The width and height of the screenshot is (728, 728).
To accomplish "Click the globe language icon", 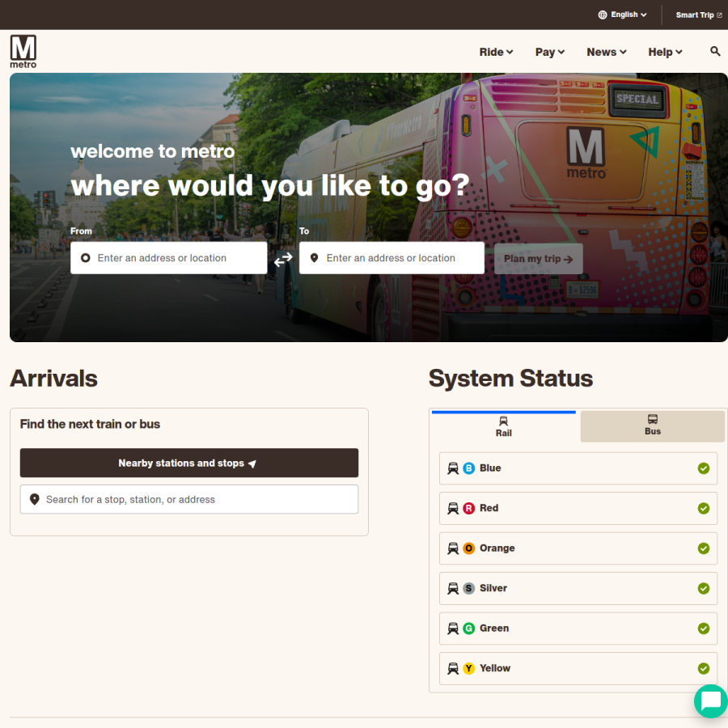I will click(602, 15).
